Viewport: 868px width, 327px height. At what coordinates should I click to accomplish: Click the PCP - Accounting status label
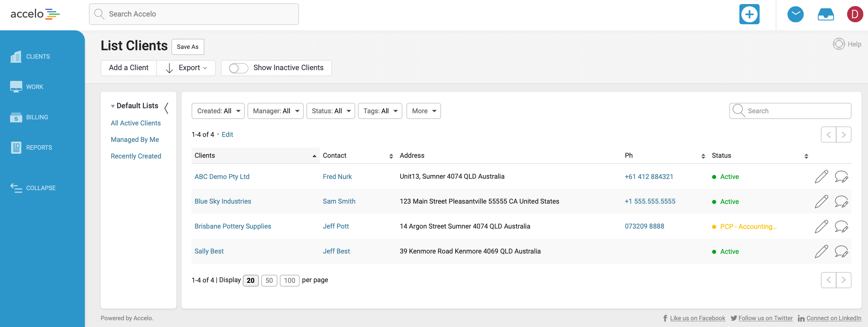coord(748,227)
